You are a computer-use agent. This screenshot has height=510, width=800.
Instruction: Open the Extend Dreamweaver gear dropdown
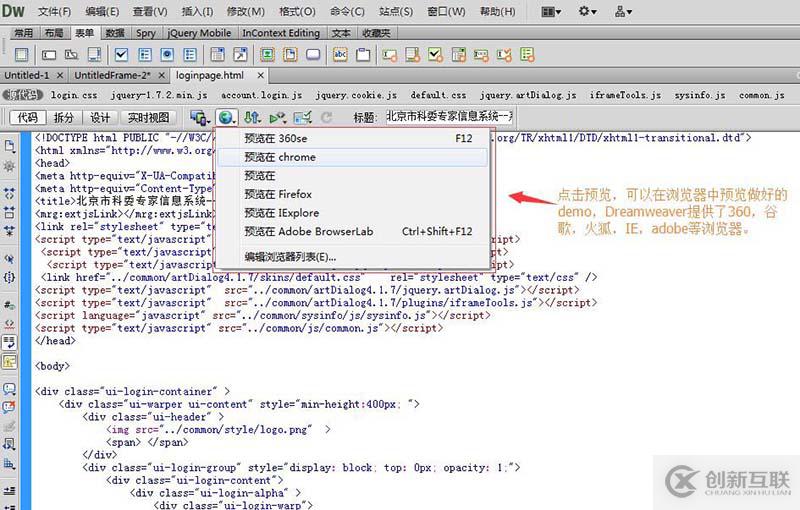pos(587,11)
